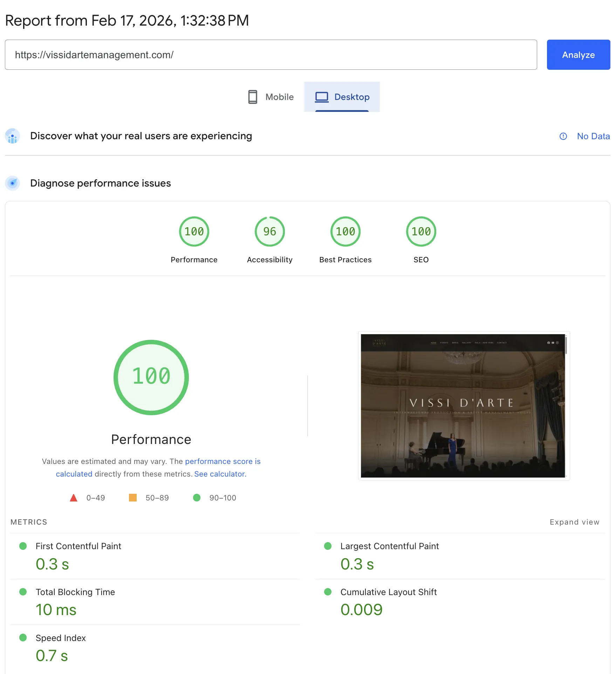
Task: Click the green dot next to Speed Index
Action: [x=23, y=638]
